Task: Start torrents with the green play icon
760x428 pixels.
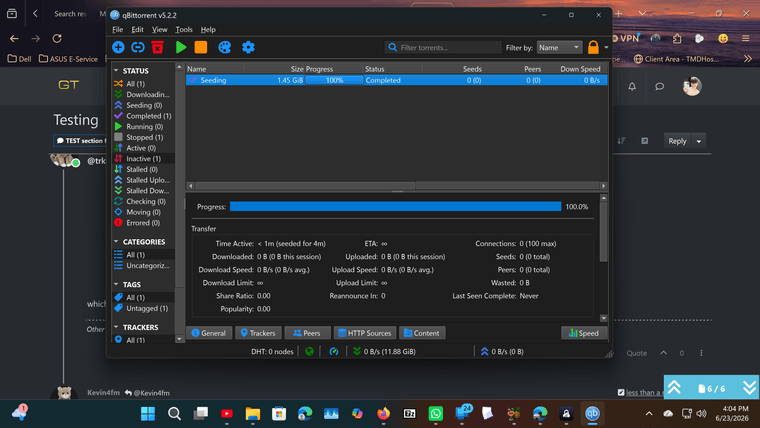Action: (181, 47)
